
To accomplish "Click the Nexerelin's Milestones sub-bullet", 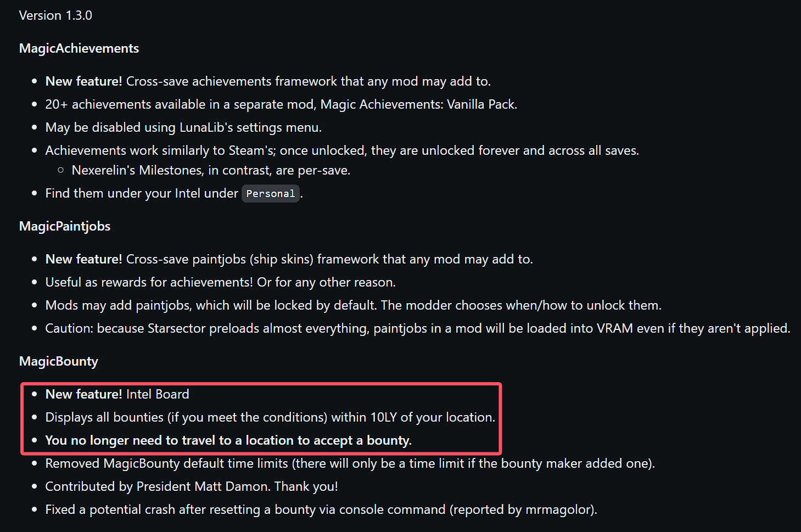I will pos(211,170).
